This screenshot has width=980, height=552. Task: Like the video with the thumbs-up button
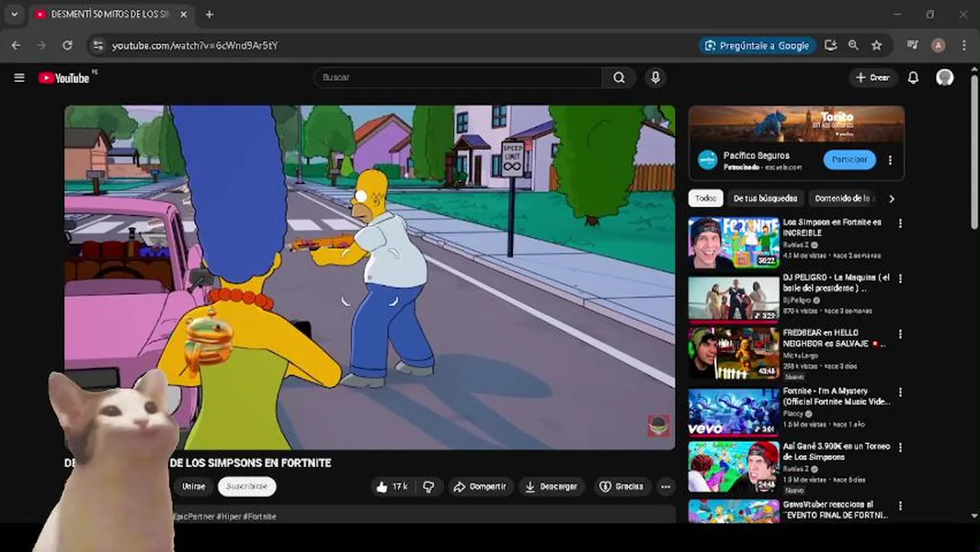(391, 487)
